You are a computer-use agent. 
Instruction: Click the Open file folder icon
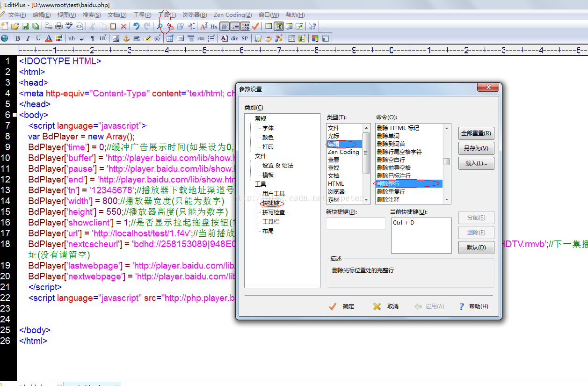[15, 27]
